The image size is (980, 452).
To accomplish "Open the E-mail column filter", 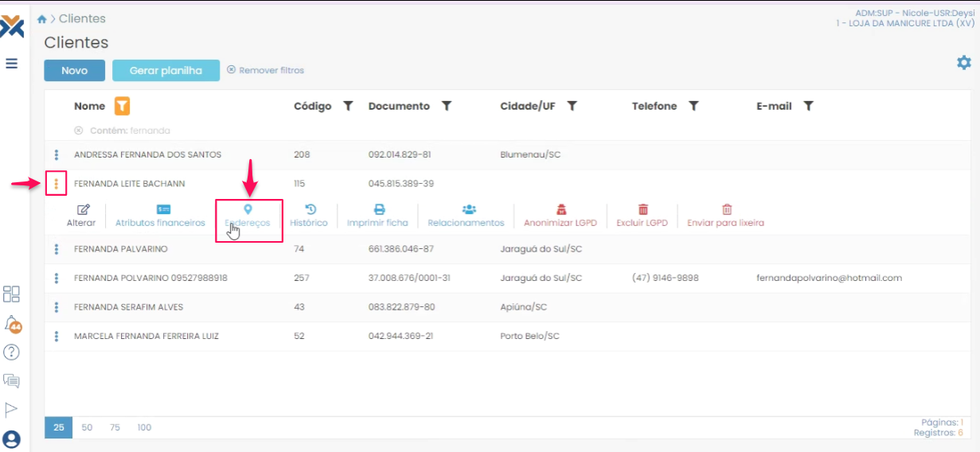I will click(x=809, y=106).
